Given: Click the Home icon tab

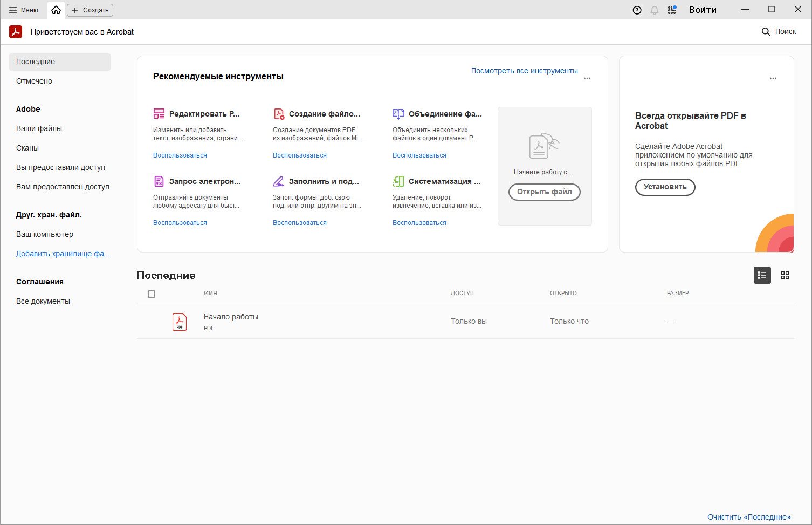Looking at the screenshot, I should pyautogui.click(x=56, y=10).
